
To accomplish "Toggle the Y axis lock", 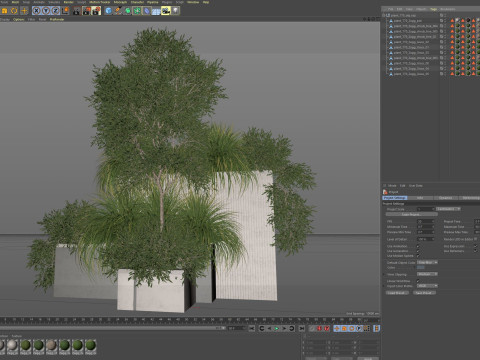I will point(46,11).
